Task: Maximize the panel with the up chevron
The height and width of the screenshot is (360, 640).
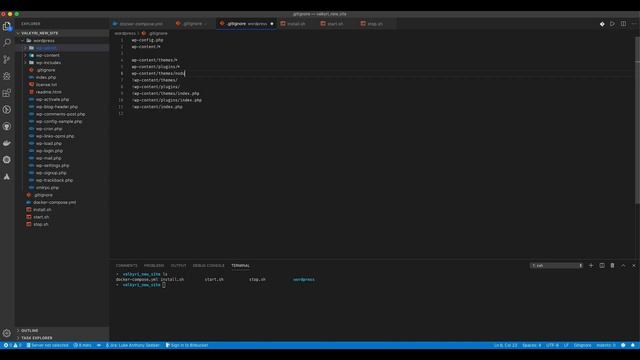Action: click(x=623, y=266)
